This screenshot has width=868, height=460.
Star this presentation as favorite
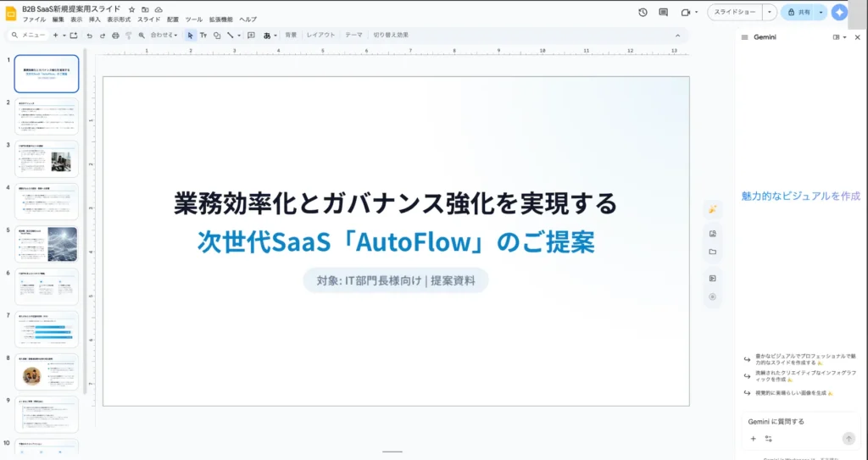[131, 8]
